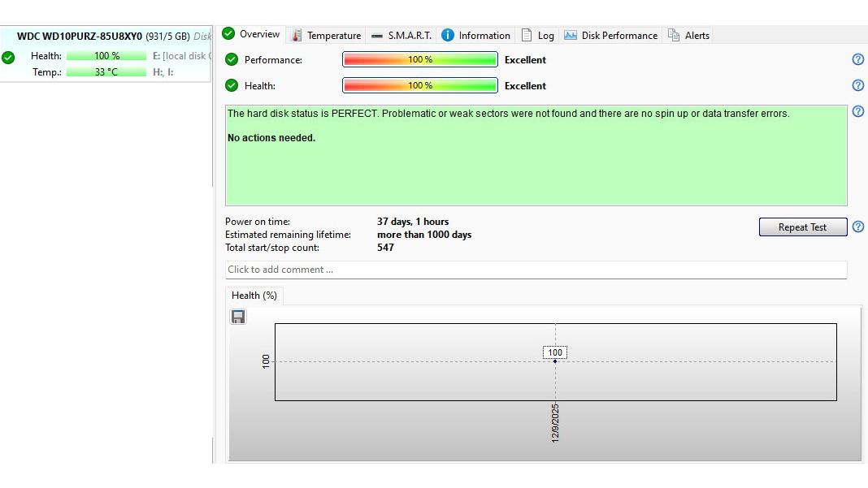Click help icon beside the status text box
Screen dimensions: 868x488
[x=857, y=112]
